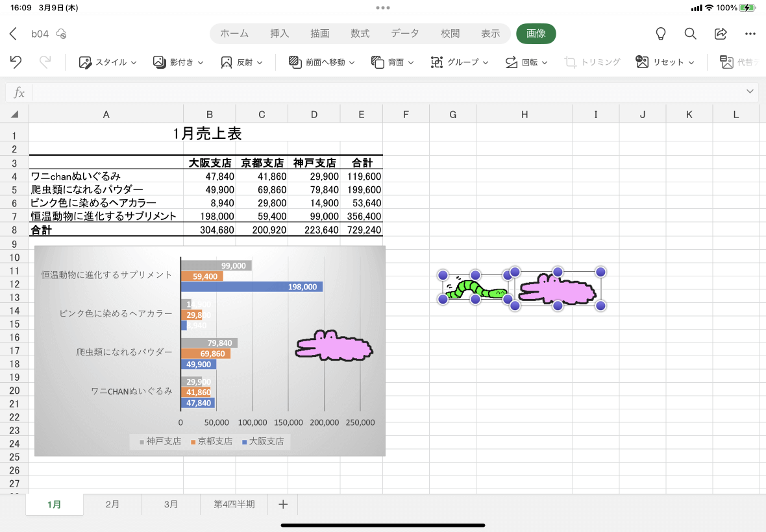Click the トリミング crop tool
Image resolution: width=766 pixels, height=532 pixels.
pyautogui.click(x=592, y=62)
